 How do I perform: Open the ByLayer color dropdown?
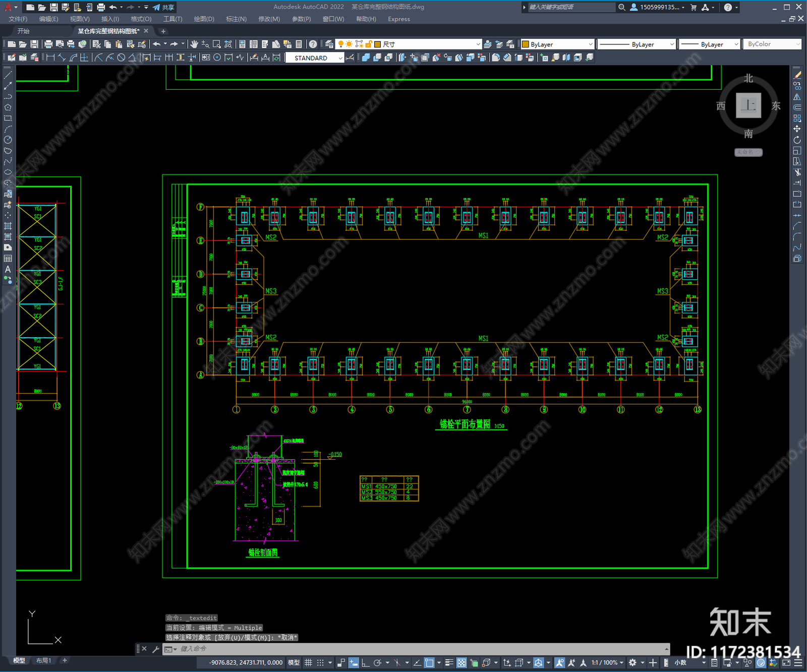[558, 44]
